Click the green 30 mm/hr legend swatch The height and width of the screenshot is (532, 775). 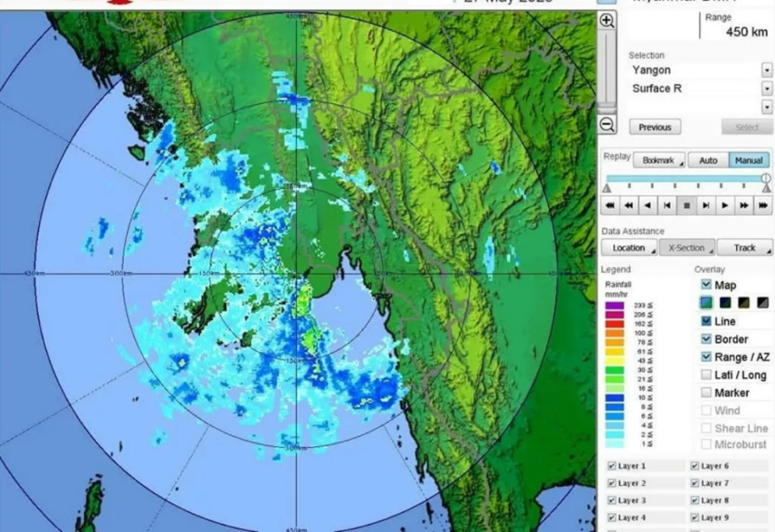(614, 370)
